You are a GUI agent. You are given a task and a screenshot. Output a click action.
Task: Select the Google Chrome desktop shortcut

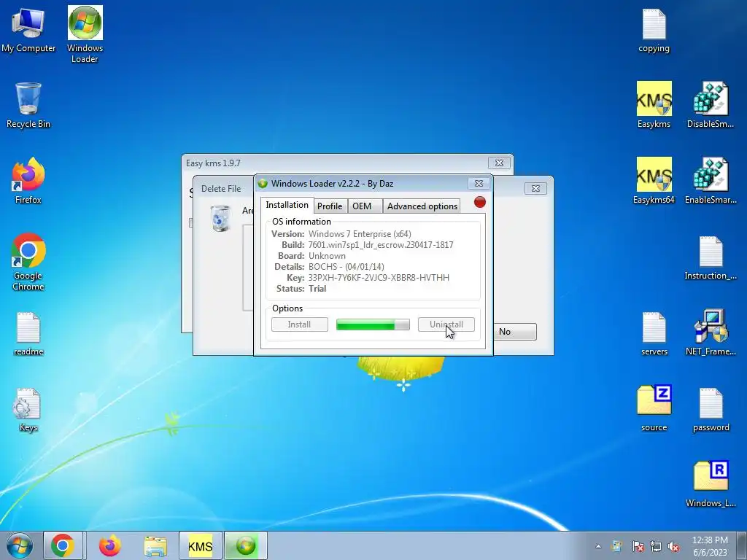pos(28,262)
